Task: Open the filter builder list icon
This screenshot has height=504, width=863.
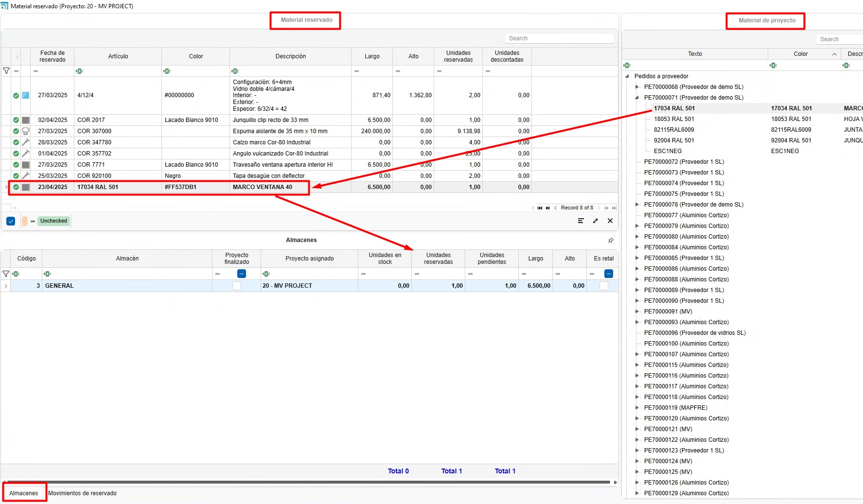Action: pyautogui.click(x=581, y=221)
